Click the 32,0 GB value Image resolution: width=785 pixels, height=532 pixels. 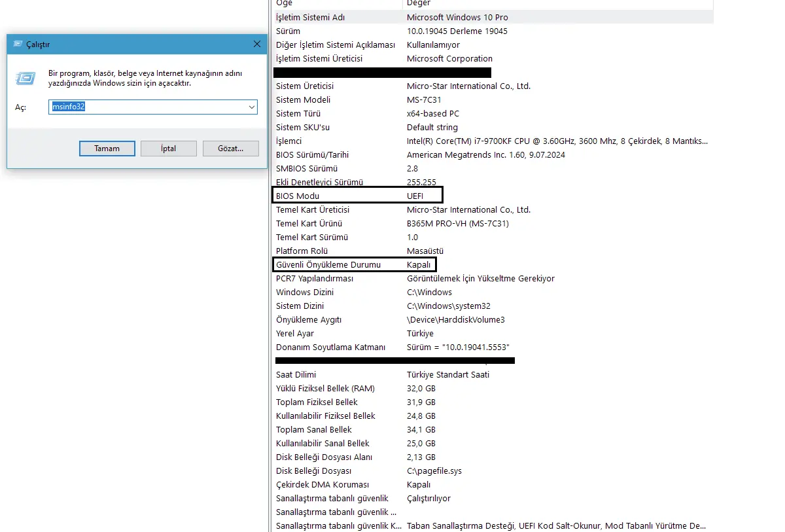[x=421, y=388]
